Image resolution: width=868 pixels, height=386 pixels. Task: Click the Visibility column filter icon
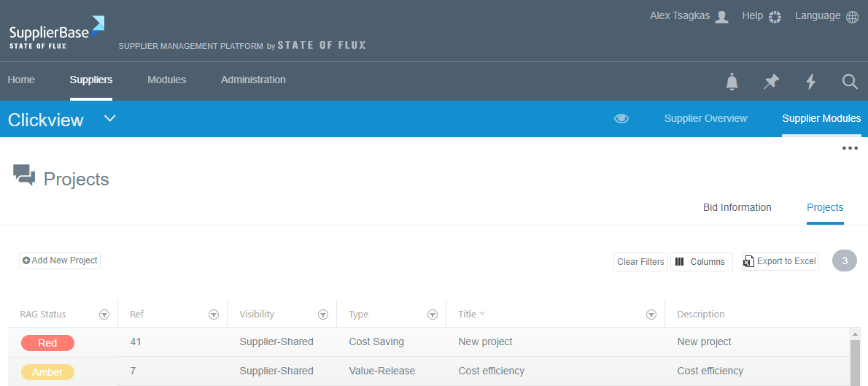[323, 314]
